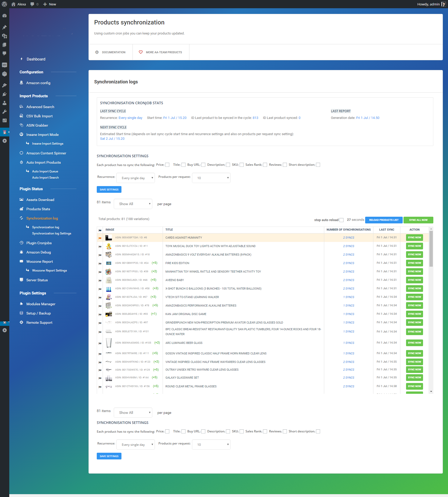Expand the top Products per request dropdown
448x497 pixels.
point(211,178)
